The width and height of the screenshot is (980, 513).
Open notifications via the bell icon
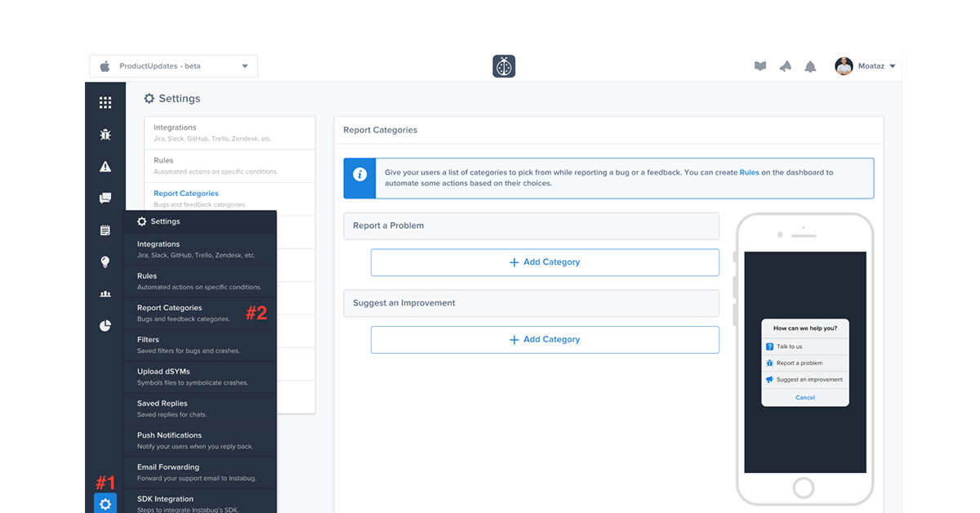click(810, 66)
